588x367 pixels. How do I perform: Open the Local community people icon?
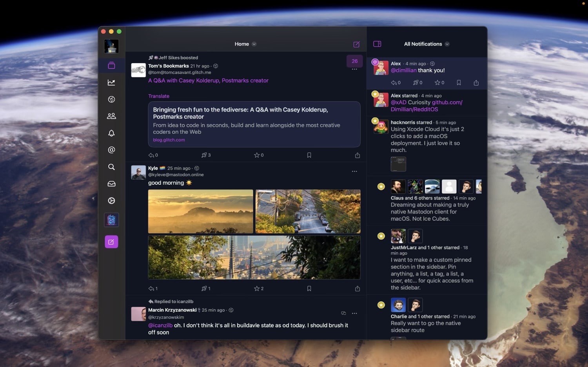[x=111, y=116]
